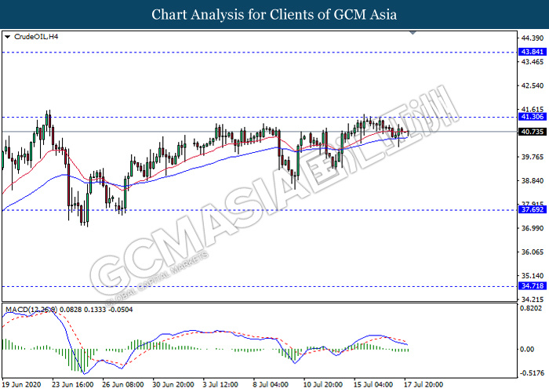Image resolution: width=549 pixels, height=392 pixels.
Task: Click the 23 Jun 16:00 date label
Action: (x=73, y=385)
